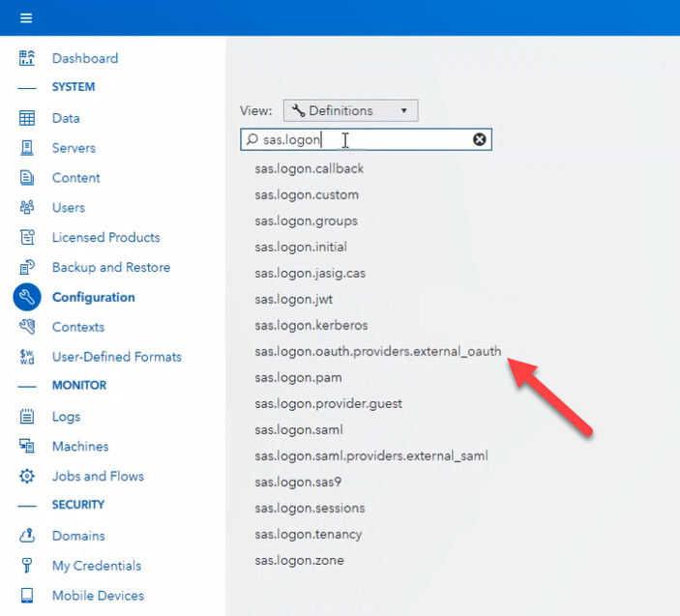This screenshot has height=616, width=680.
Task: Select sas.logon.kerberos definition
Action: pyautogui.click(x=311, y=326)
